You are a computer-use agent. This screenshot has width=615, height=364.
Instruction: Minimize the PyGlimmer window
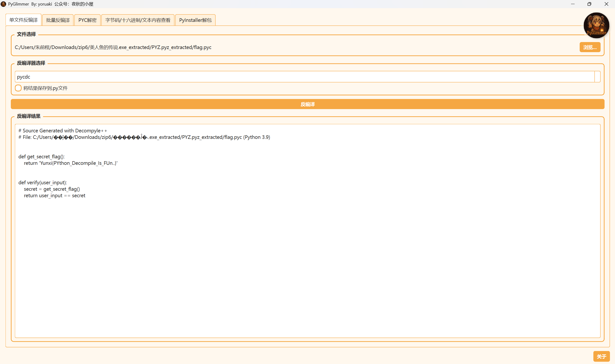[x=572, y=4]
